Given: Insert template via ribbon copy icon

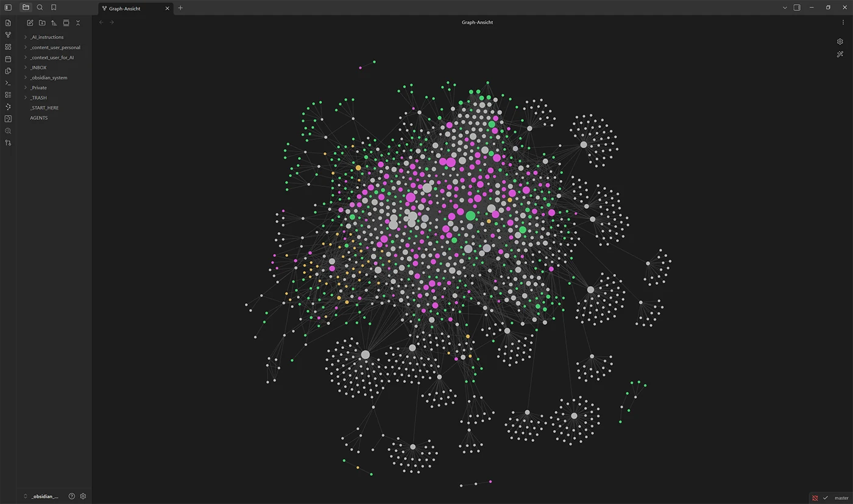Looking at the screenshot, I should [x=8, y=71].
